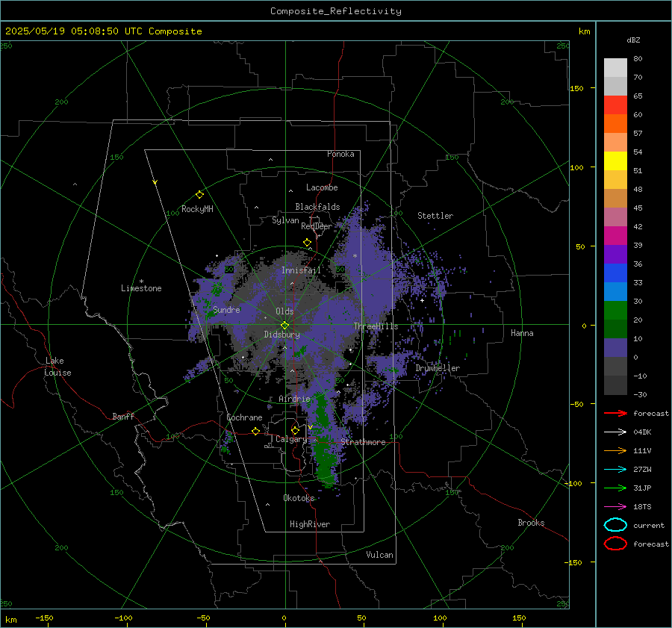Select the royal blue 36 dBZ swatch

[615, 273]
